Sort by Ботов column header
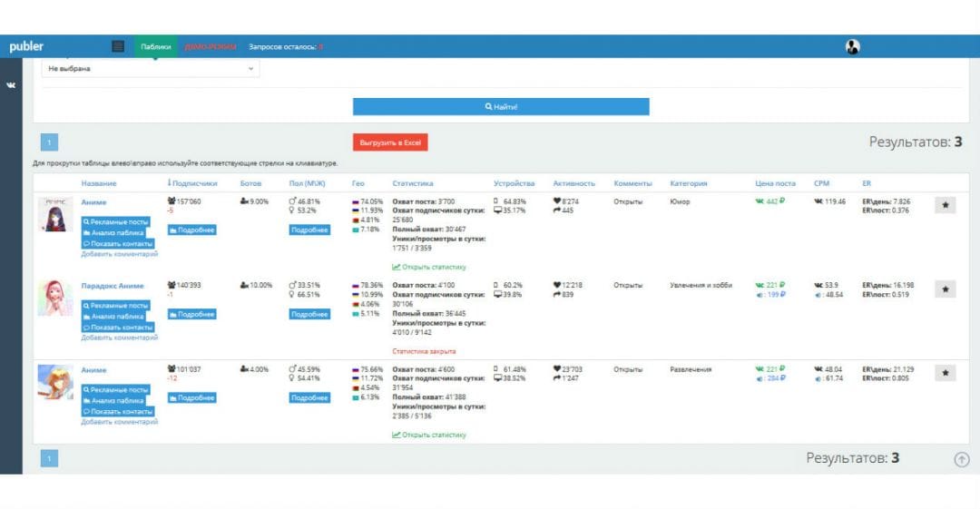Image resolution: width=980 pixels, height=509 pixels. click(x=250, y=183)
